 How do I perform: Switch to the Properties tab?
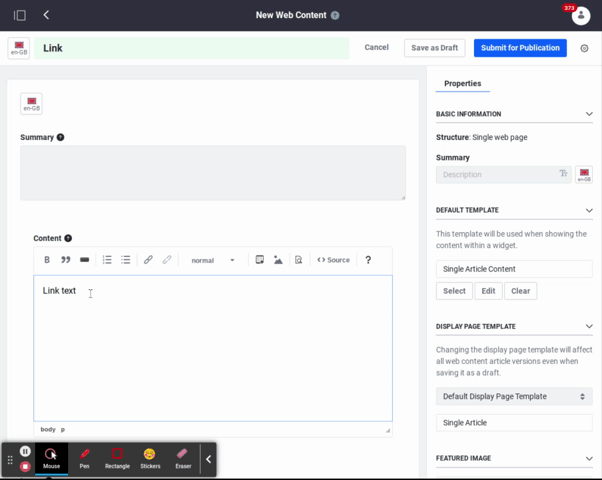click(462, 83)
